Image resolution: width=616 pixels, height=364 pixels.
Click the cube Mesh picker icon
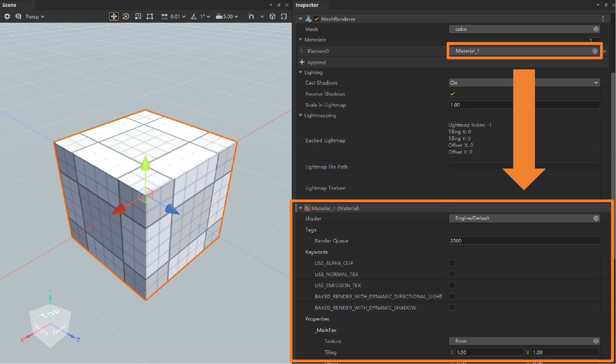coord(596,29)
